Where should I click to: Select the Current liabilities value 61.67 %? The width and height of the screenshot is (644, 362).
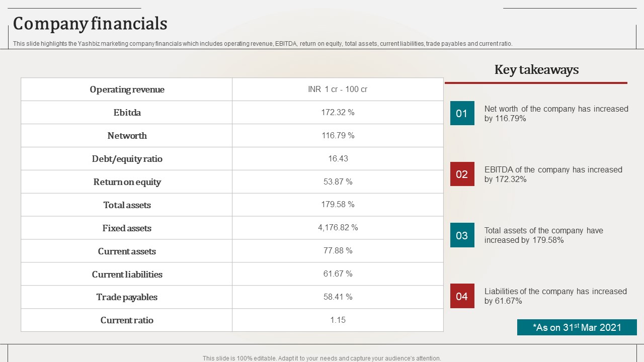pyautogui.click(x=338, y=274)
